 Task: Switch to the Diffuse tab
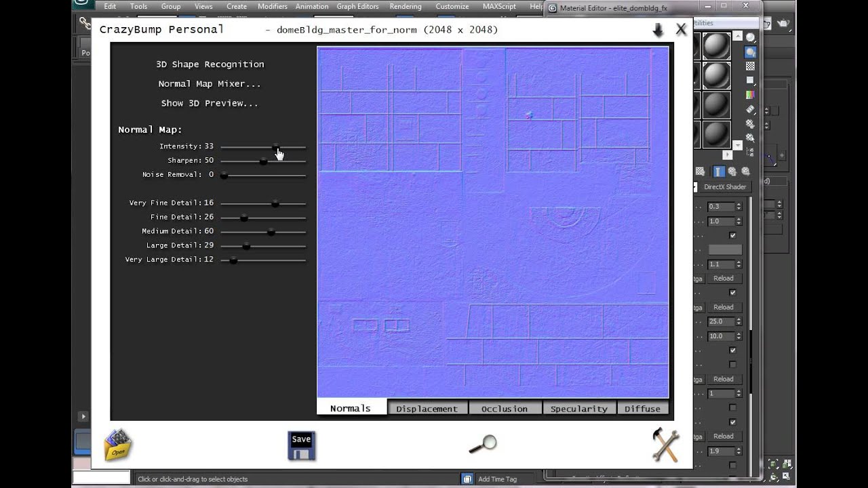point(642,408)
